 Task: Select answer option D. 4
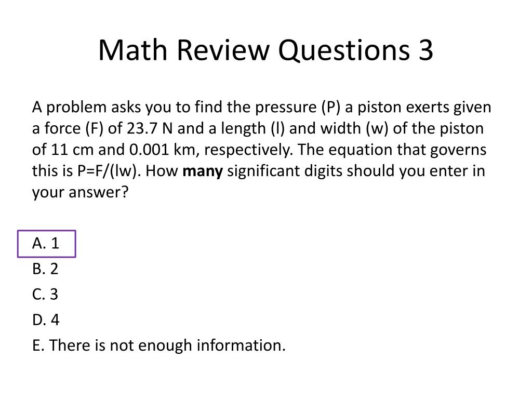coord(46,320)
